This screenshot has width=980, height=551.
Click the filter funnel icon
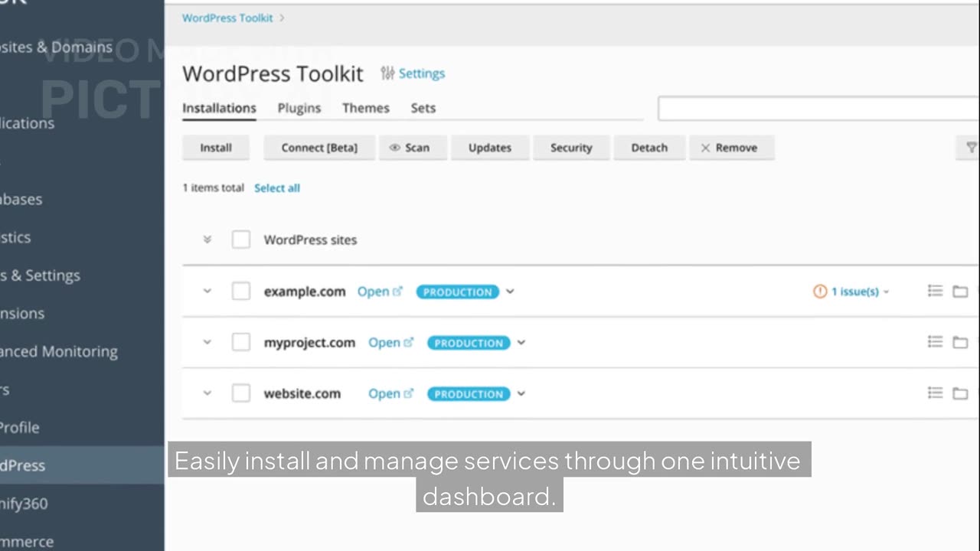pyautogui.click(x=971, y=148)
